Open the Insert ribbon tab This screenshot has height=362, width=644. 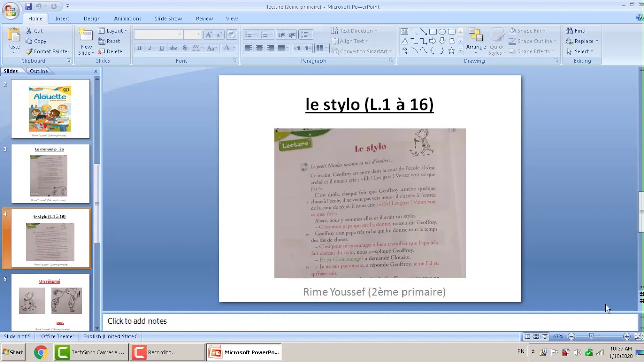click(62, 18)
